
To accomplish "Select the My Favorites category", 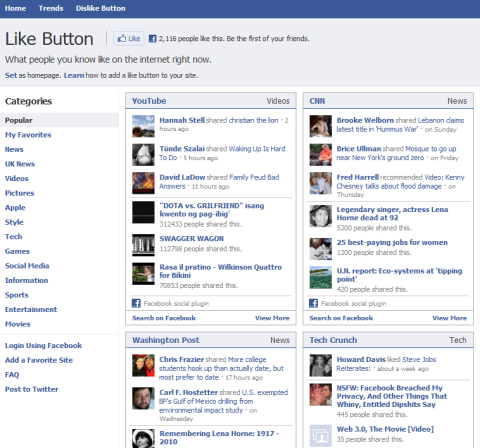I will [28, 135].
